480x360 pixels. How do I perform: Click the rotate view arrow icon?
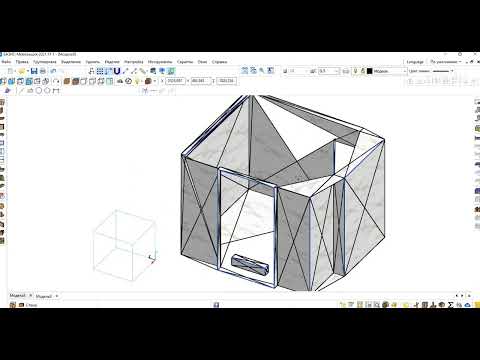(56, 81)
